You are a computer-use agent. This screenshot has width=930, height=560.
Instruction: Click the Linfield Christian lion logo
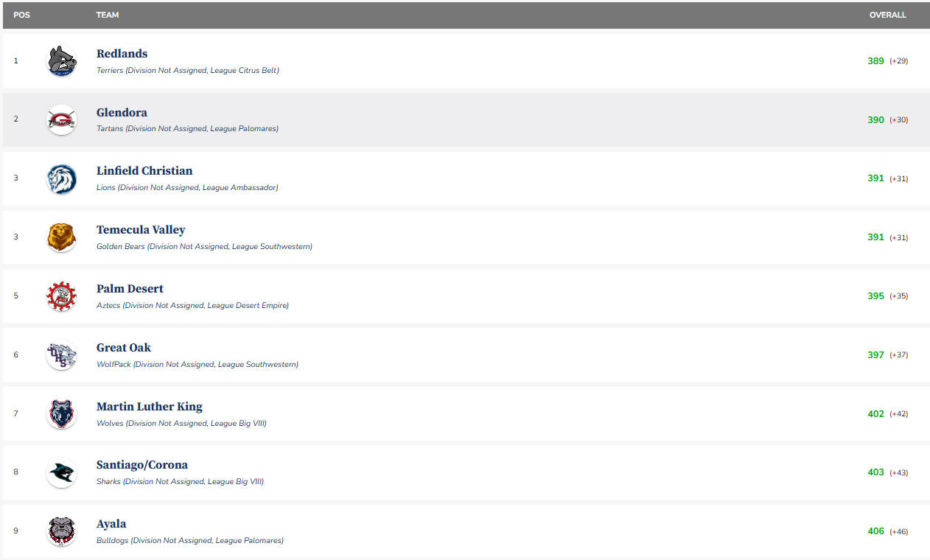62,178
